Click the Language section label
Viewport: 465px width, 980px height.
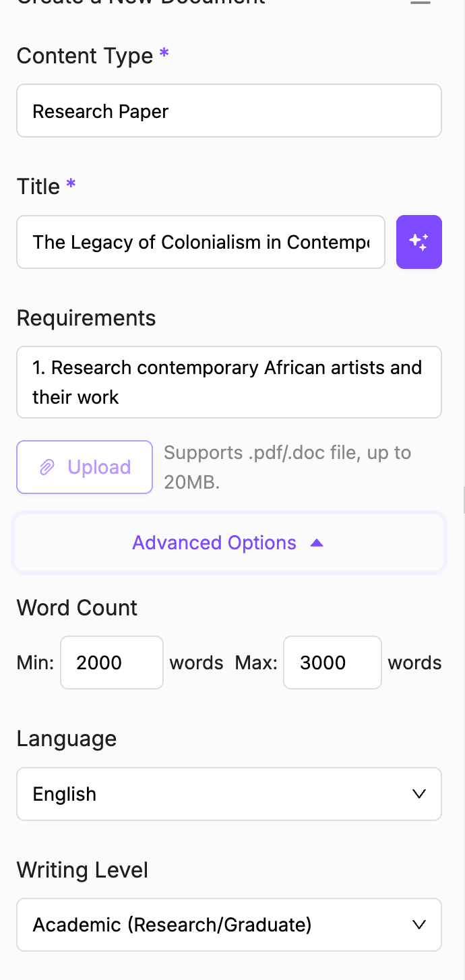67,739
